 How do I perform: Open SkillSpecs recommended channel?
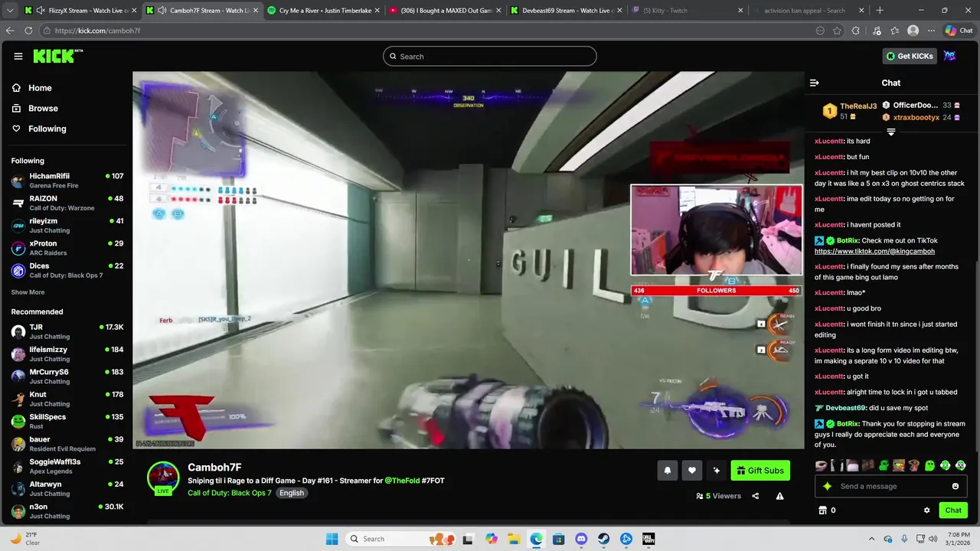tap(67, 421)
